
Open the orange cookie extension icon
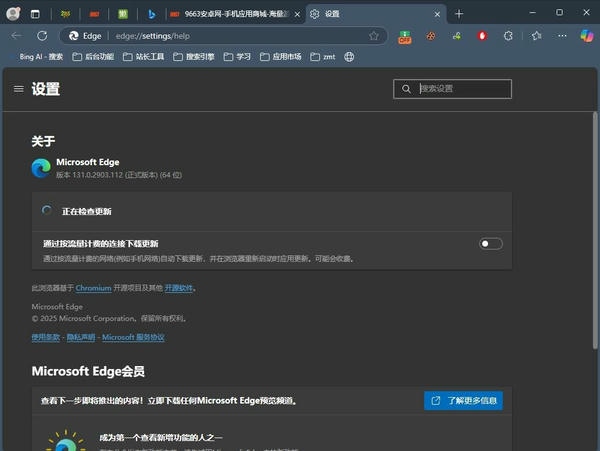pos(431,36)
